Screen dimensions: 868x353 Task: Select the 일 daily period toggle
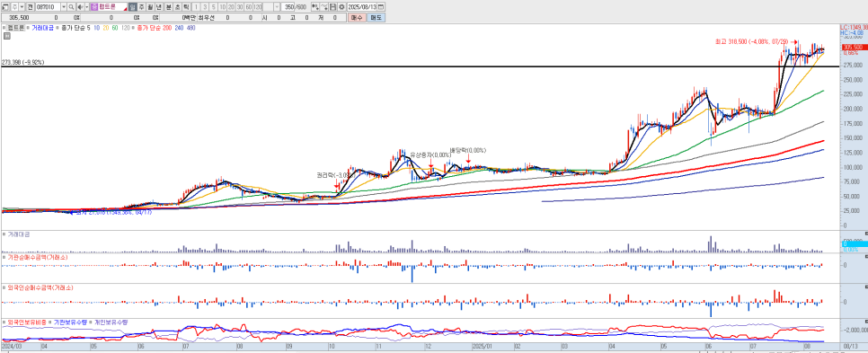click(133, 6)
